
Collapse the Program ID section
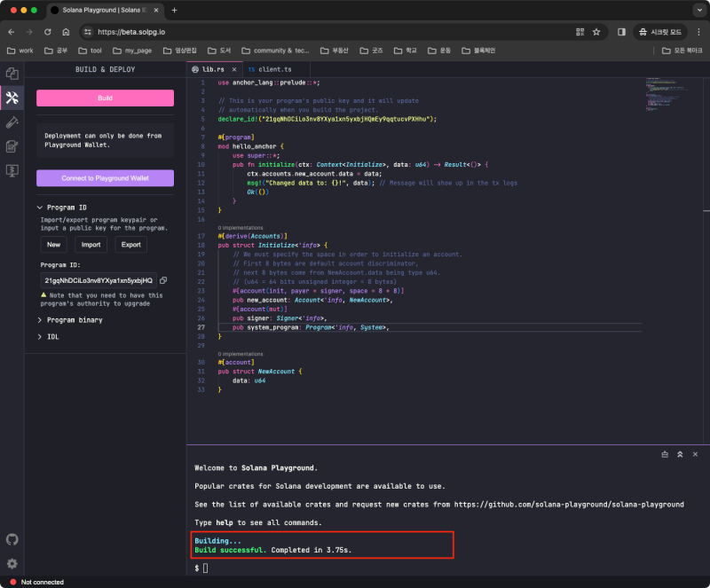(62, 208)
